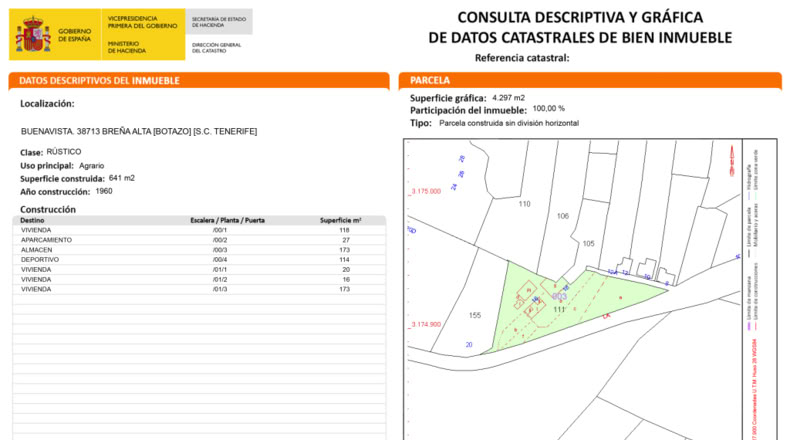790x440 pixels.
Task: Click the 'DEPORTIVO' row label
Action: pos(40,260)
